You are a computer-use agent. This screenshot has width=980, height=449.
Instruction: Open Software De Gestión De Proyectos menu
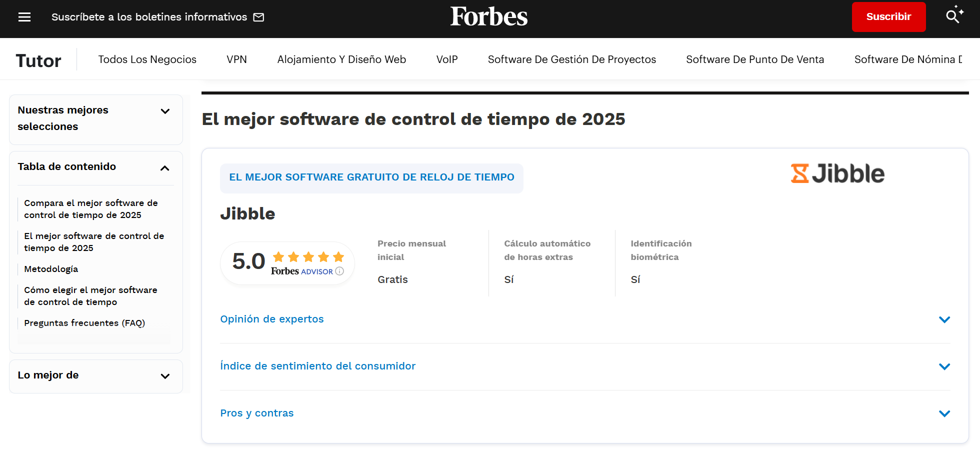[x=571, y=59]
